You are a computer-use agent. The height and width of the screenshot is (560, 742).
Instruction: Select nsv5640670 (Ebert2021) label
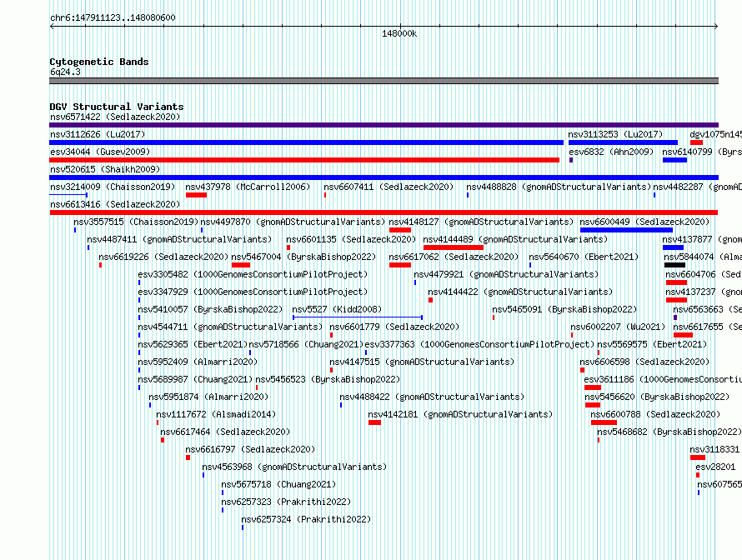click(x=584, y=257)
